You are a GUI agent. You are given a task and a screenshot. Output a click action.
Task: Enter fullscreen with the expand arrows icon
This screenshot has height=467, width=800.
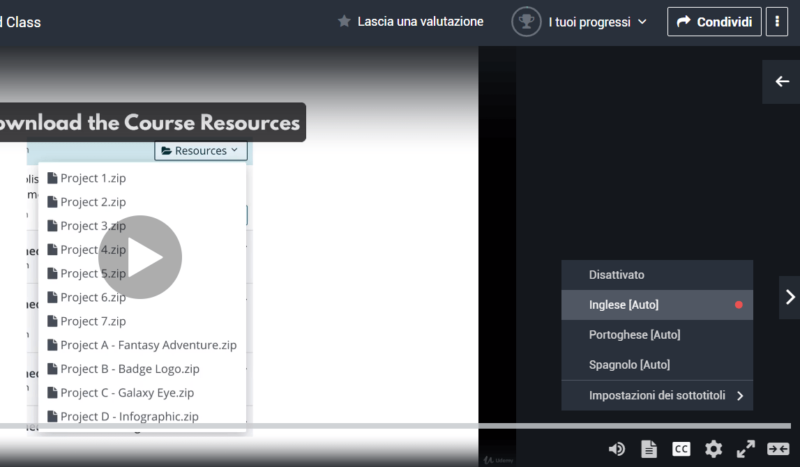point(746,449)
